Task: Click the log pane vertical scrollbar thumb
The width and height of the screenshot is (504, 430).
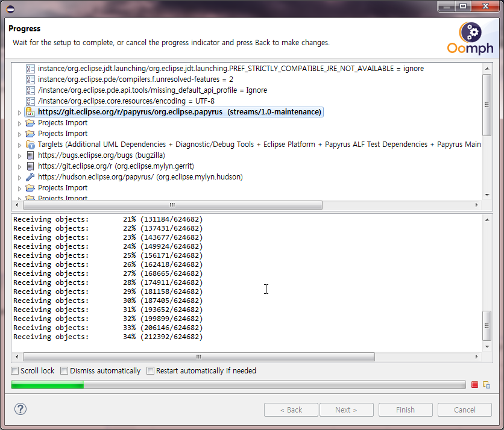Action: pyautogui.click(x=487, y=326)
